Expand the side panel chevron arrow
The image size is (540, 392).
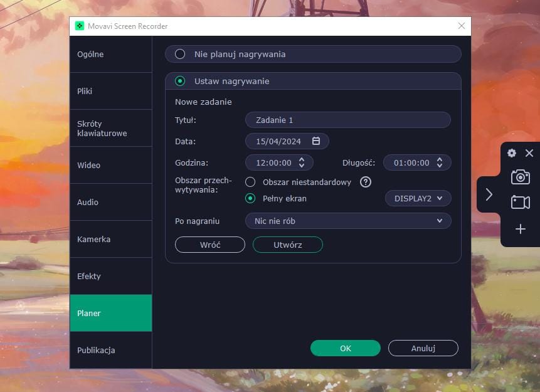[489, 194]
